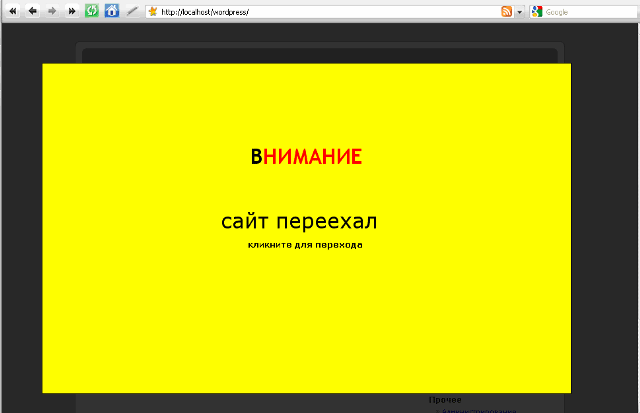This screenshot has height=413, width=640.
Task: Click the Google search engine icon
Action: (x=537, y=12)
